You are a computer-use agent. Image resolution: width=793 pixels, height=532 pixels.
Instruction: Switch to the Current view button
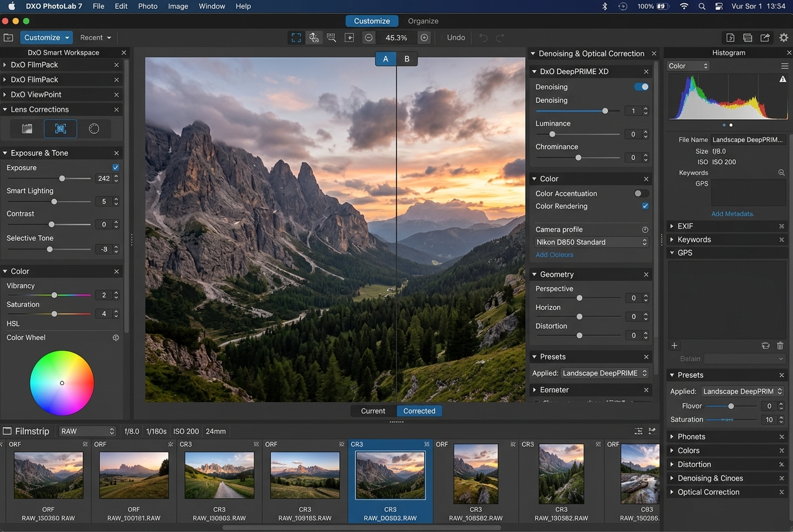pos(373,411)
